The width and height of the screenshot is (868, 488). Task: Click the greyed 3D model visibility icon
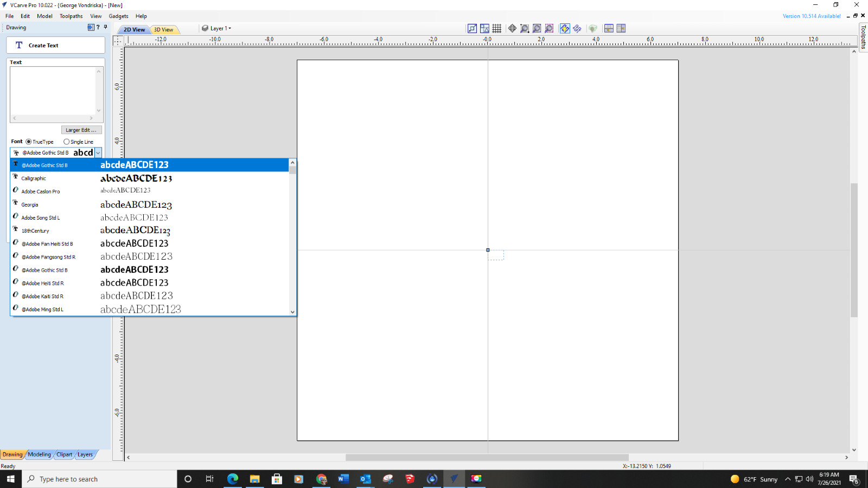coord(593,28)
